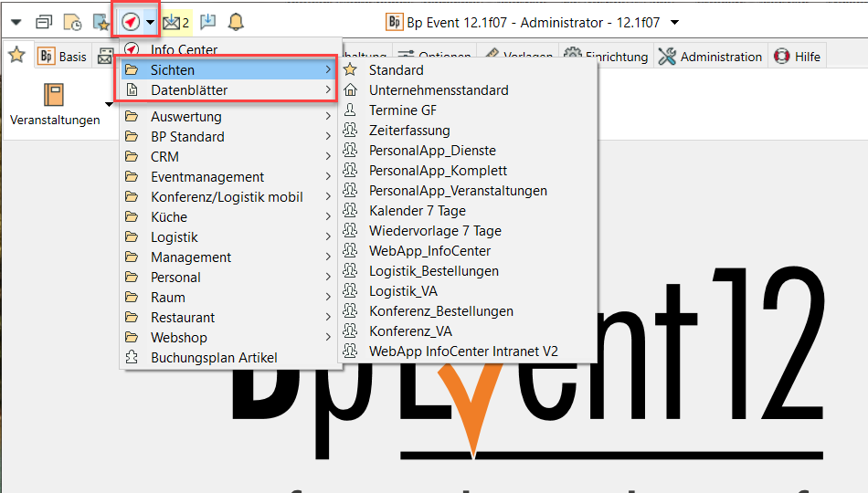Click the folder with clock icon
Screen dimensions: 868x493
(72, 22)
